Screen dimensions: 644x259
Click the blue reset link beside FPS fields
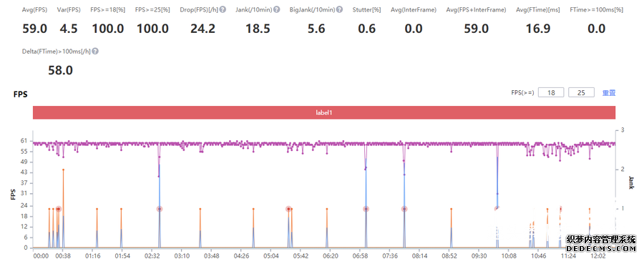click(609, 93)
